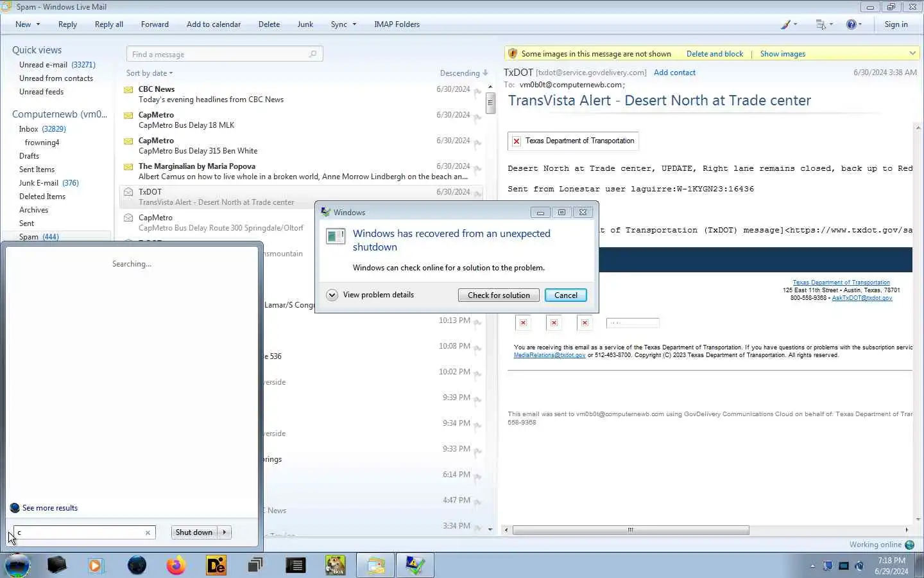Image resolution: width=924 pixels, height=578 pixels.
Task: Click Delete and block link
Action: pos(715,54)
